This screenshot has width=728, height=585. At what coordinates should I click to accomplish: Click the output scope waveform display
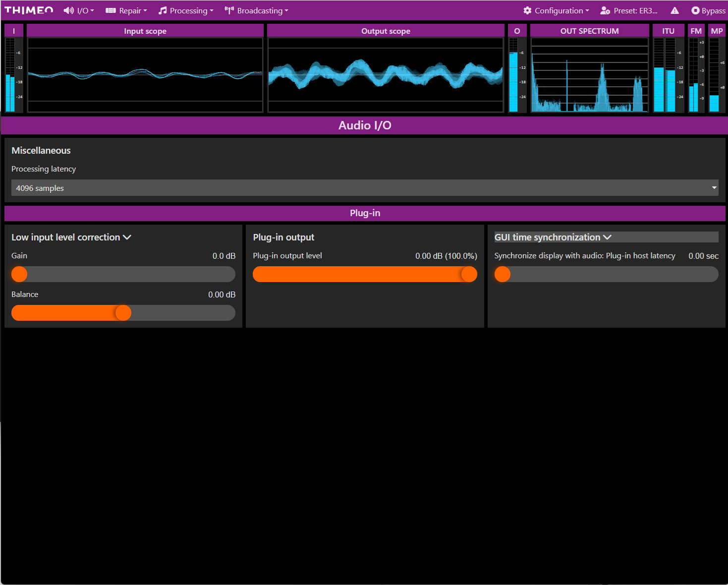click(x=386, y=75)
